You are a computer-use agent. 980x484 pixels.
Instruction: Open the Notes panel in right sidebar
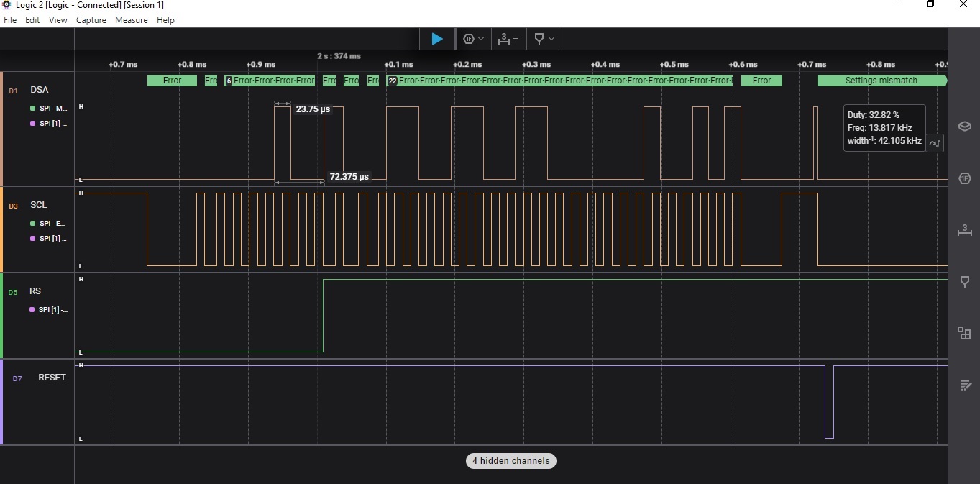coord(964,385)
